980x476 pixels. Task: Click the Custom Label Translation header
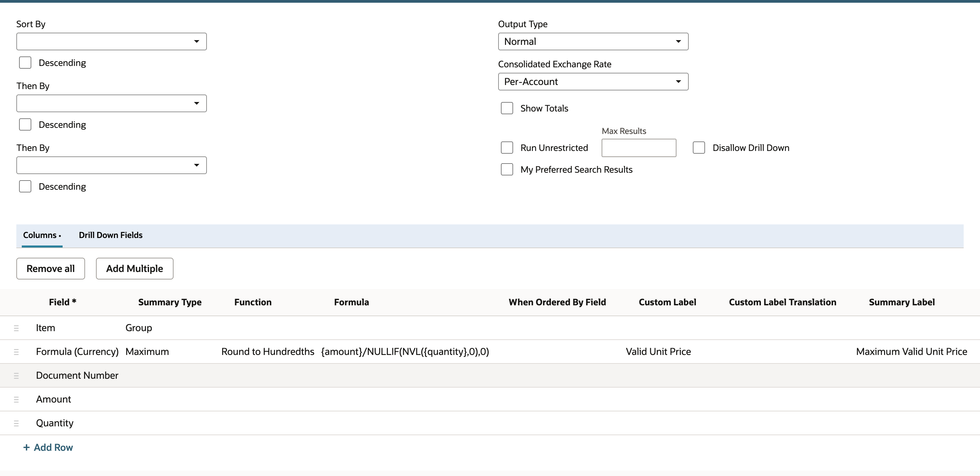click(x=782, y=303)
